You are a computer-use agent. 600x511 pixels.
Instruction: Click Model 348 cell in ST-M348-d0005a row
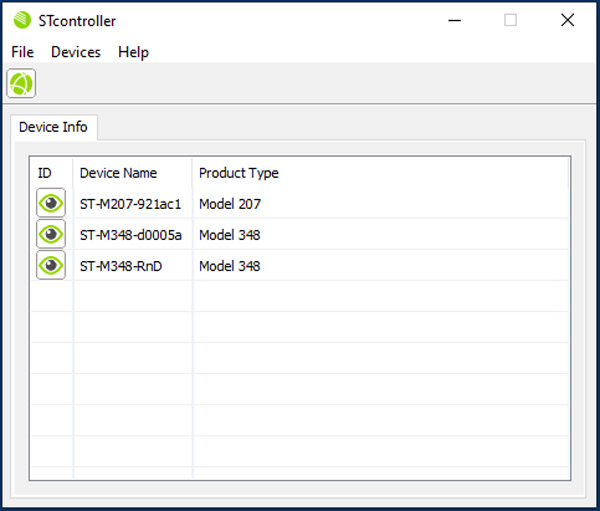[229, 235]
